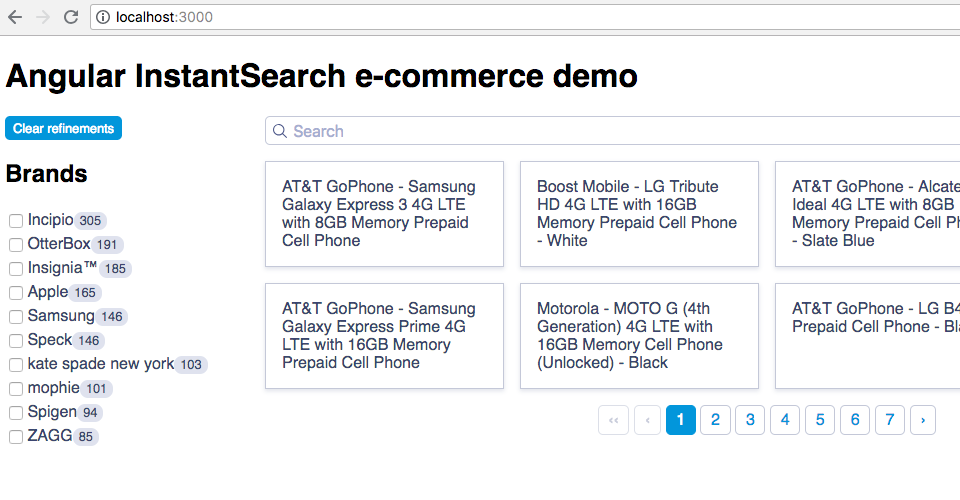Click the Clear refinements button
960x500 pixels.
[x=63, y=128]
